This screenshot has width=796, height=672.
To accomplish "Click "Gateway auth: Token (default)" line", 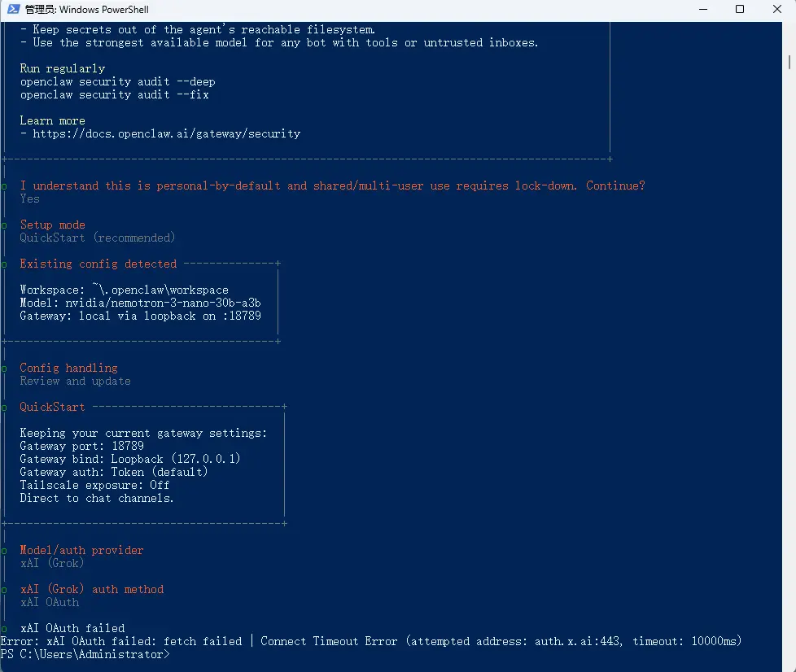I will tap(114, 472).
